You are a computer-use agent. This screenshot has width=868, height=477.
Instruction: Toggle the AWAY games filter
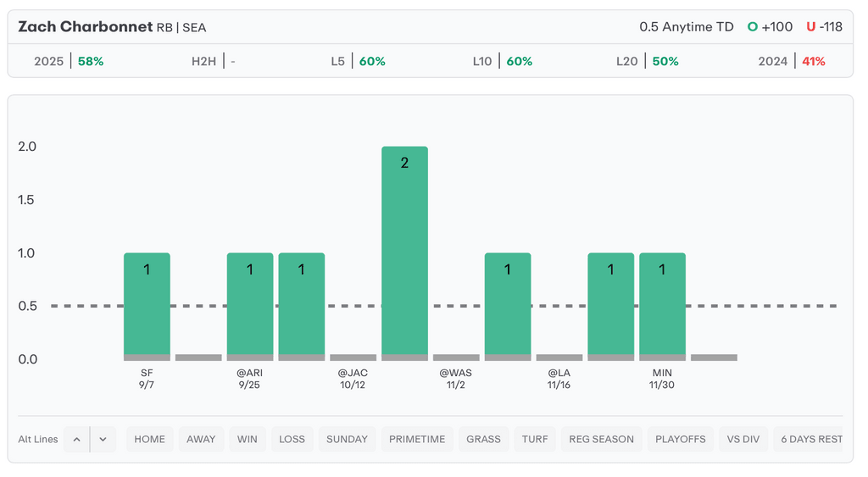click(x=201, y=439)
